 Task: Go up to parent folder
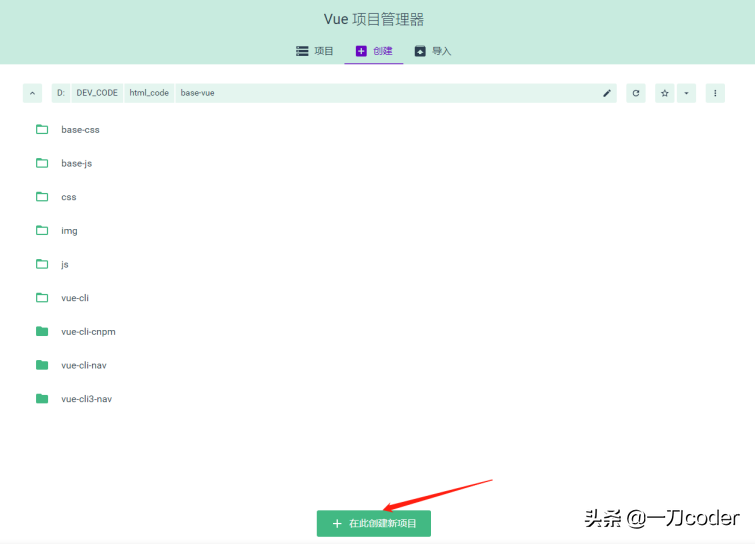click(32, 93)
